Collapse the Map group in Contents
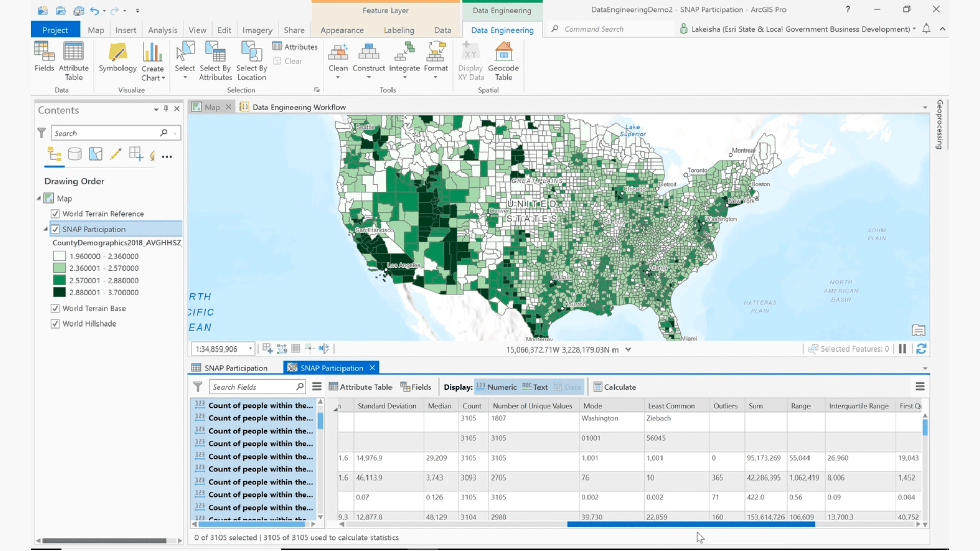 tap(39, 198)
